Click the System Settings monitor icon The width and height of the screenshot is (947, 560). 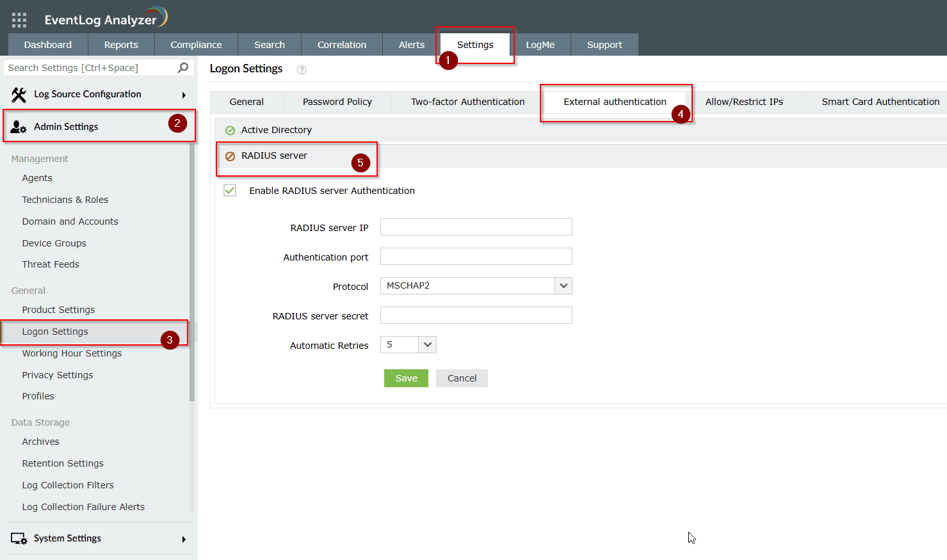[x=19, y=539]
